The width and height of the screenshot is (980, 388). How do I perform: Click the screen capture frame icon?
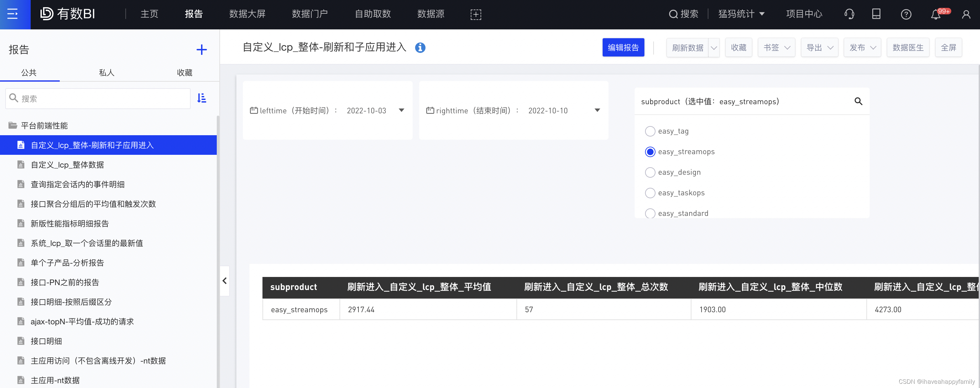[476, 14]
